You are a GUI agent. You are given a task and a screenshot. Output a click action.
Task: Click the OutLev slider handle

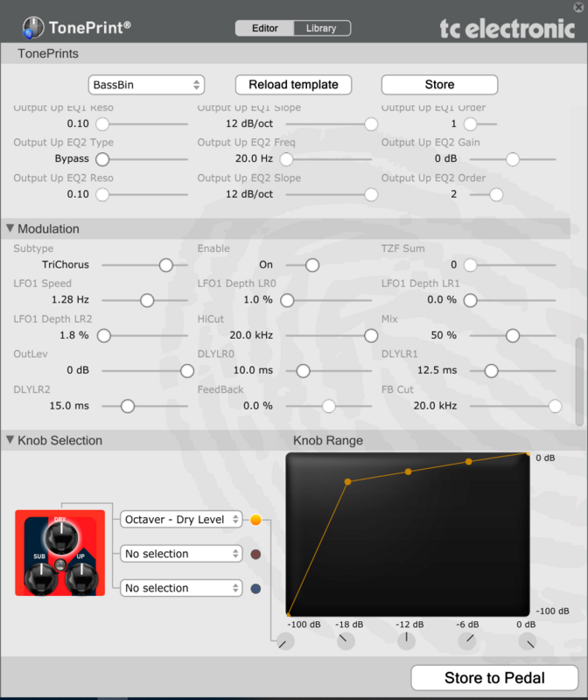click(x=187, y=371)
